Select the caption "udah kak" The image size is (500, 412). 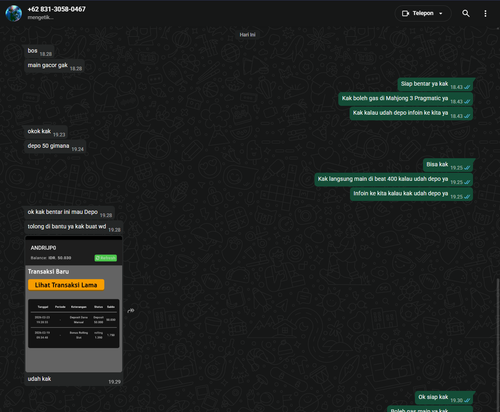tap(39, 379)
